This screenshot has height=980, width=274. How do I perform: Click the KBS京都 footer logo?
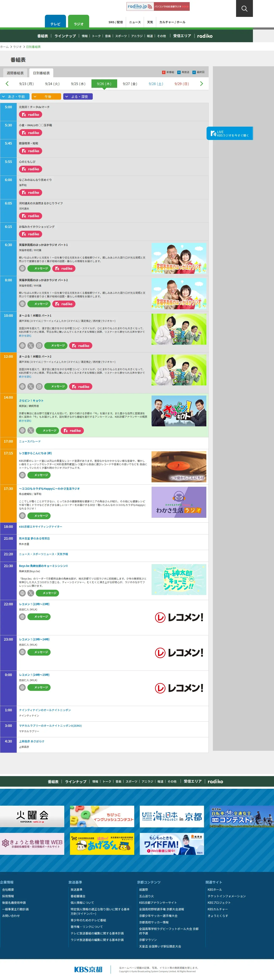click(x=88, y=969)
